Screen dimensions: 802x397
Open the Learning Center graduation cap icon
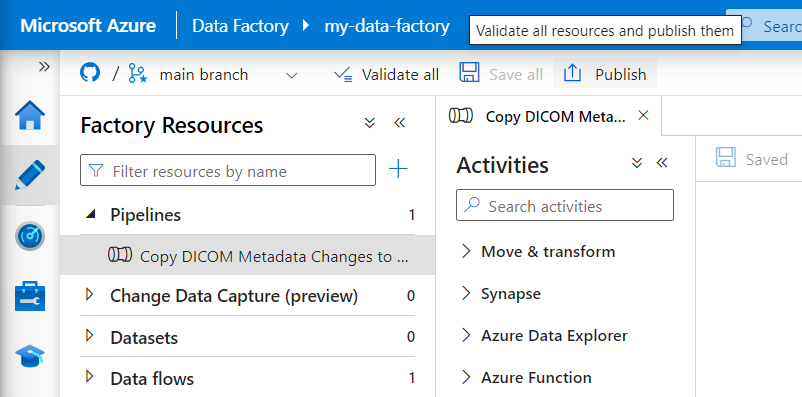[30, 356]
